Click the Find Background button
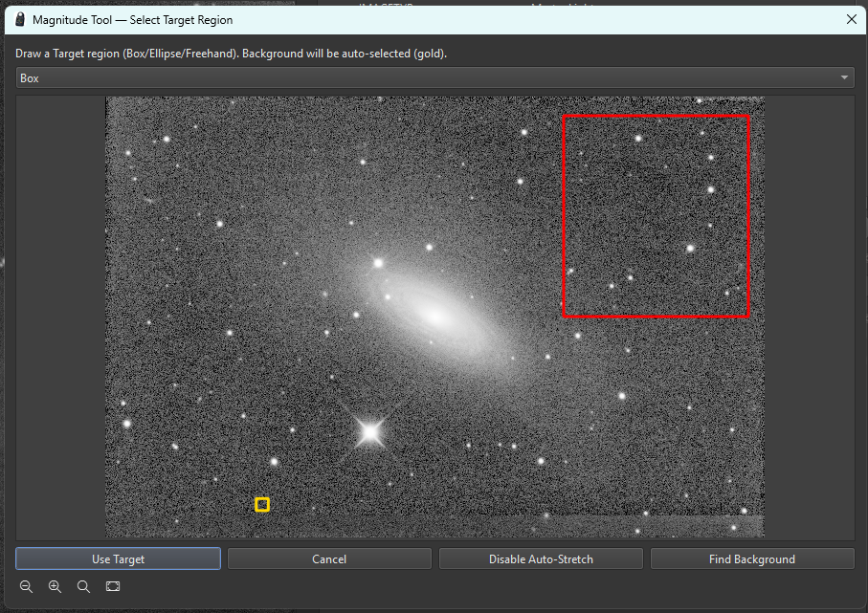This screenshot has height=613, width=868. (x=752, y=558)
